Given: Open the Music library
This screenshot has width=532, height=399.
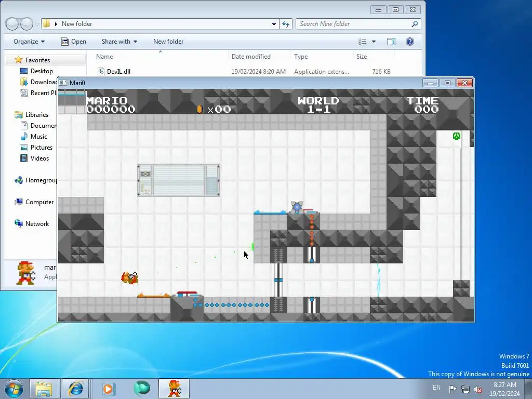Looking at the screenshot, I should (38, 137).
